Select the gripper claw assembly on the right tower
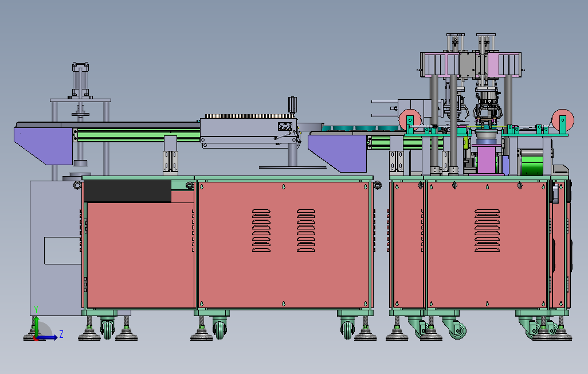The height and width of the screenshot is (374, 588). pyautogui.click(x=488, y=109)
